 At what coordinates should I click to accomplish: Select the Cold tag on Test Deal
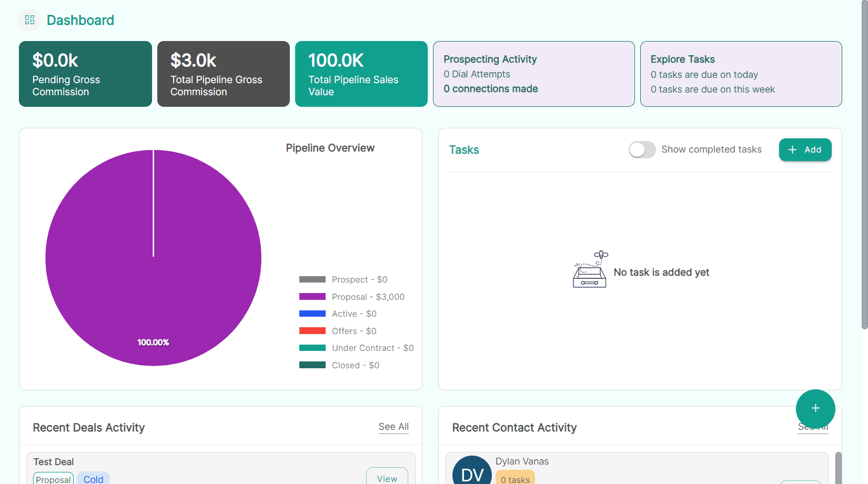93,479
